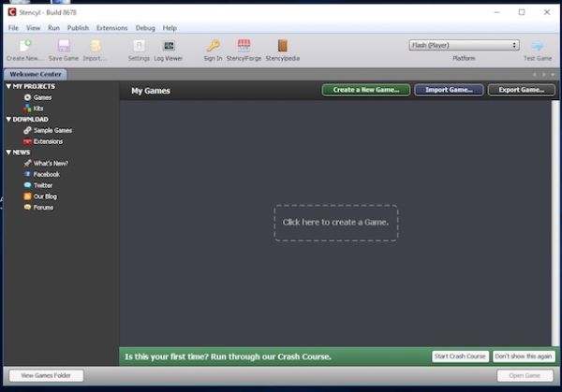
Task: Open Settings from the toolbar
Action: click(x=139, y=46)
